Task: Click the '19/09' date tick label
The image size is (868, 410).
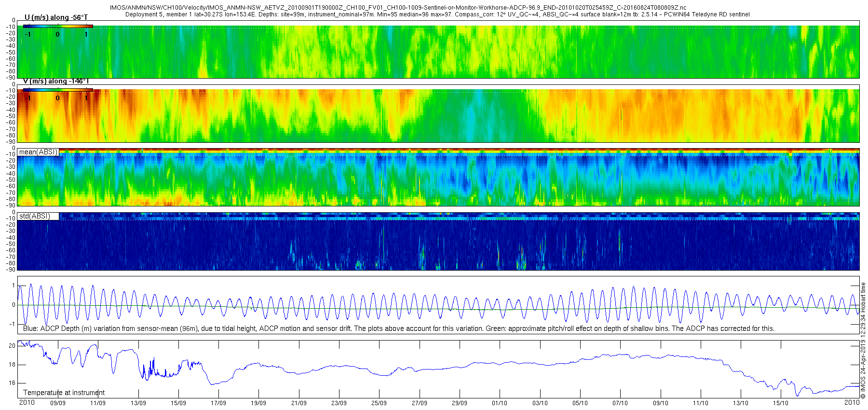Action: point(258,403)
